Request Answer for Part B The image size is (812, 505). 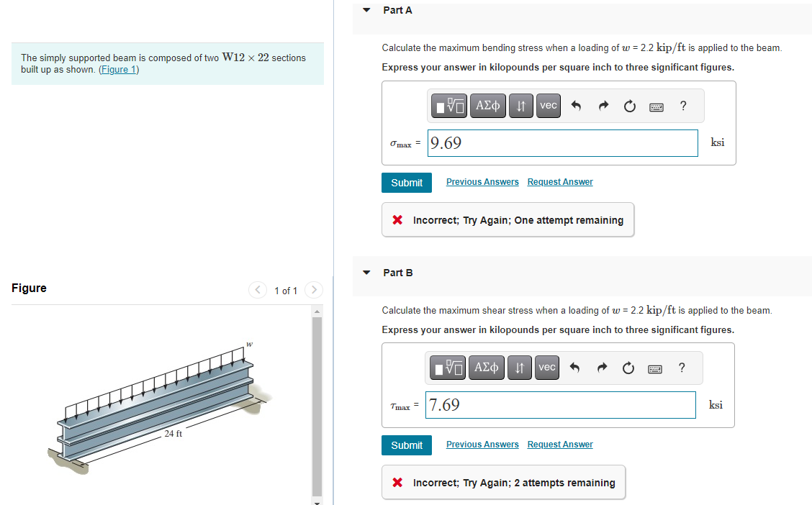tap(560, 444)
